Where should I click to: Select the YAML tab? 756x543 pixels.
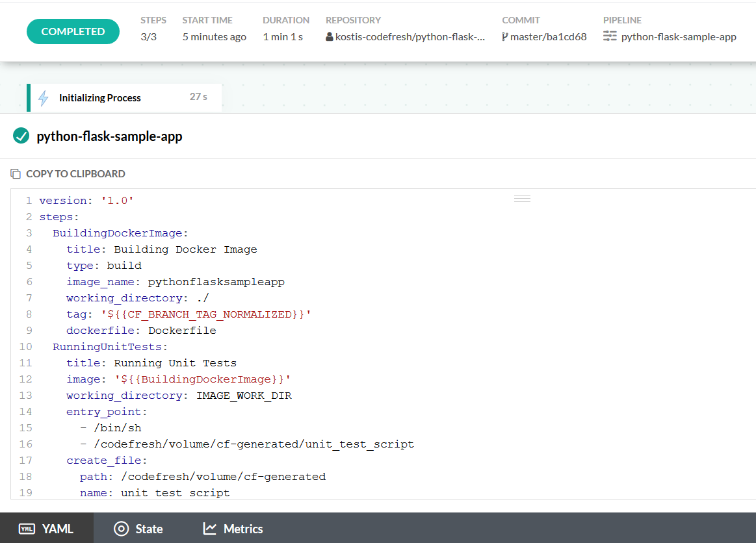tap(57, 529)
